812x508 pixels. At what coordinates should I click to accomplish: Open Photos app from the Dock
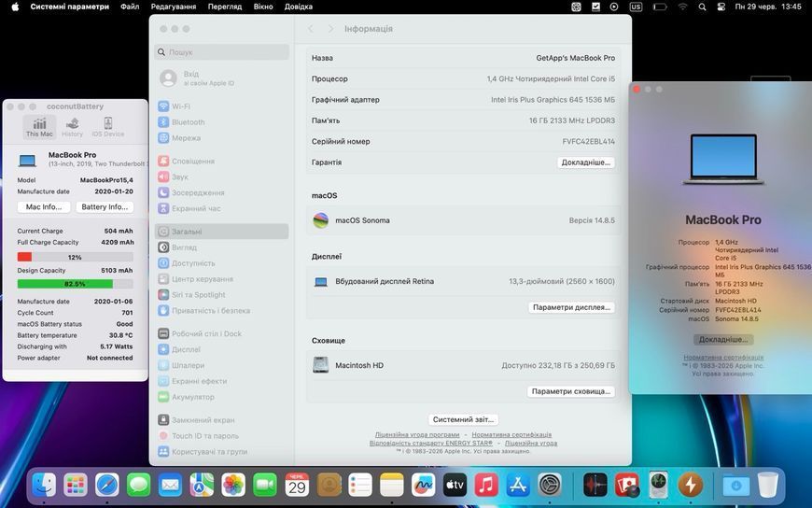[x=233, y=486]
